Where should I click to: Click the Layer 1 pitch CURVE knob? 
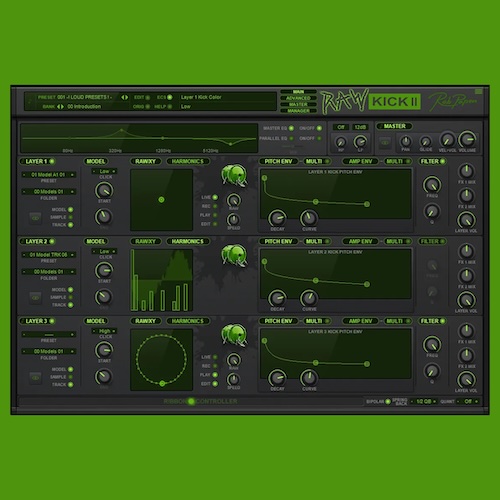[309, 218]
